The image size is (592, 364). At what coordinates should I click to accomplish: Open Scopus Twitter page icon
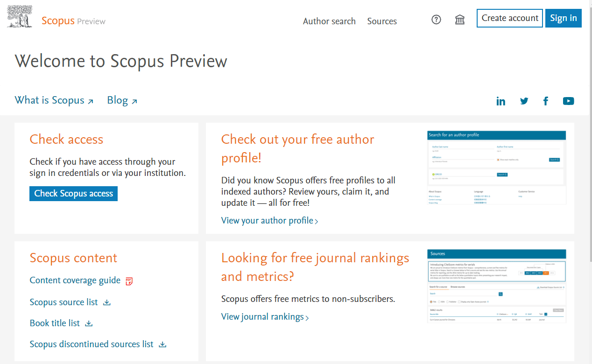524,101
